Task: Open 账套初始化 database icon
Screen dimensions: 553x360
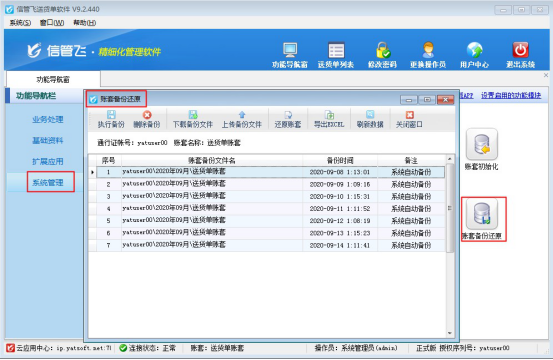Action: click(482, 144)
